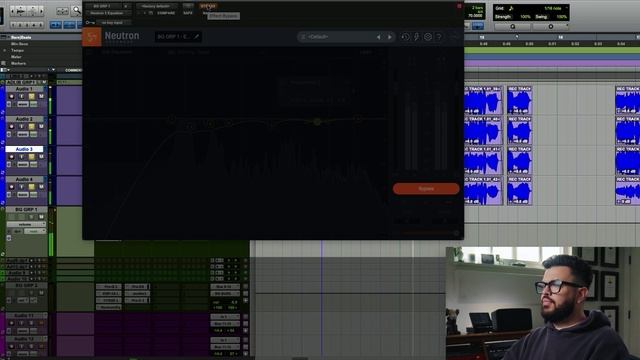Go to previous Neutron preset arrow
The height and width of the screenshot is (360, 640).
pos(379,37)
